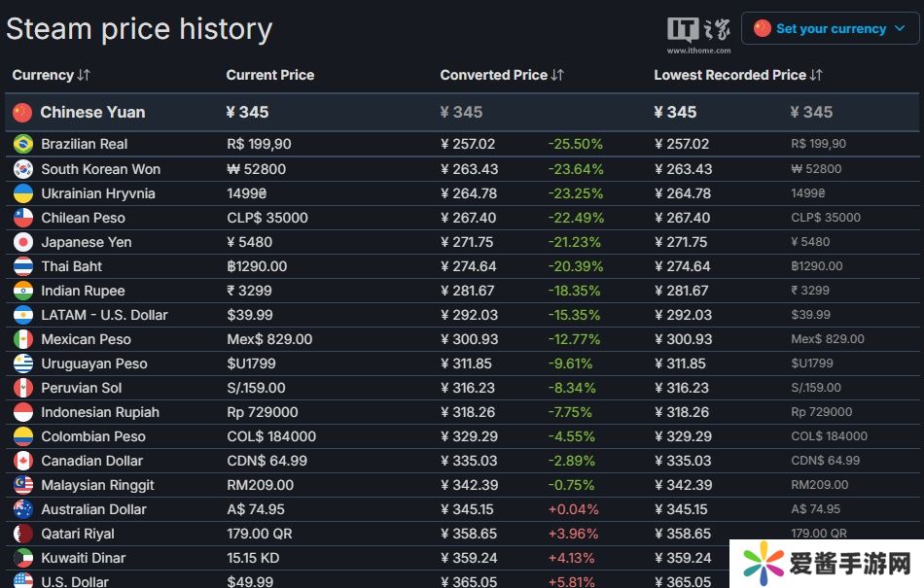Image resolution: width=924 pixels, height=588 pixels.
Task: Click the +3.96% Qatari Riyal difference
Action: coord(573,534)
